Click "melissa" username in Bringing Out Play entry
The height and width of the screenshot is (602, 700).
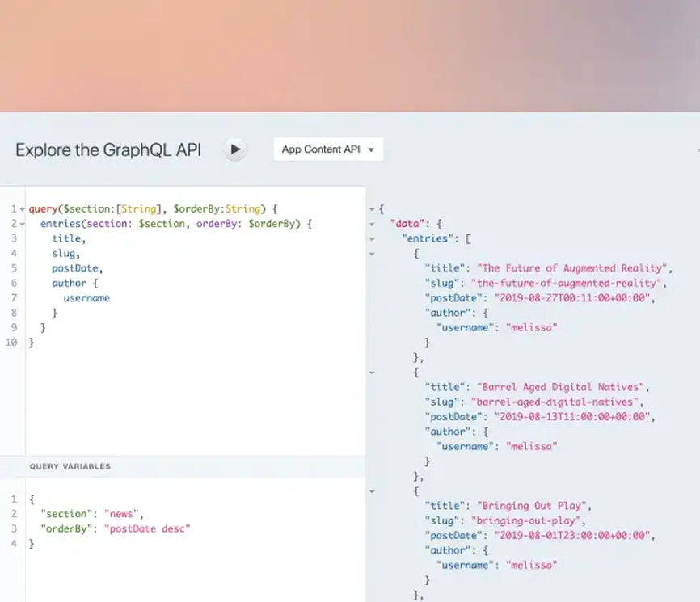pyautogui.click(x=532, y=566)
